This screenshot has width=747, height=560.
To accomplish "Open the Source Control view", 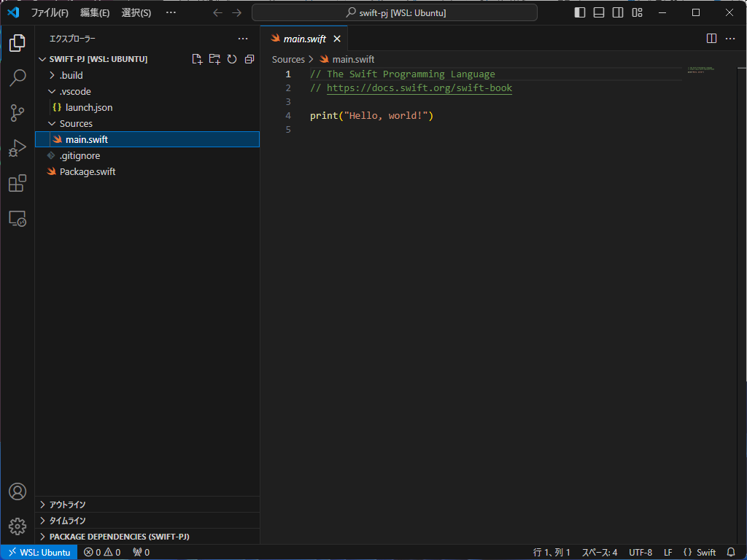I will (x=18, y=112).
